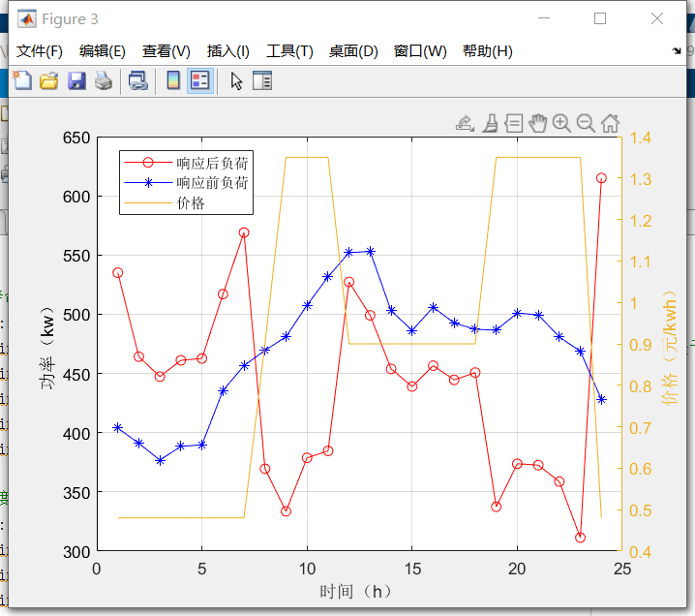Screen dimensions: 695x616
Task: Click the left y-axis label 功率（kw）
Action: pyautogui.click(x=47, y=348)
